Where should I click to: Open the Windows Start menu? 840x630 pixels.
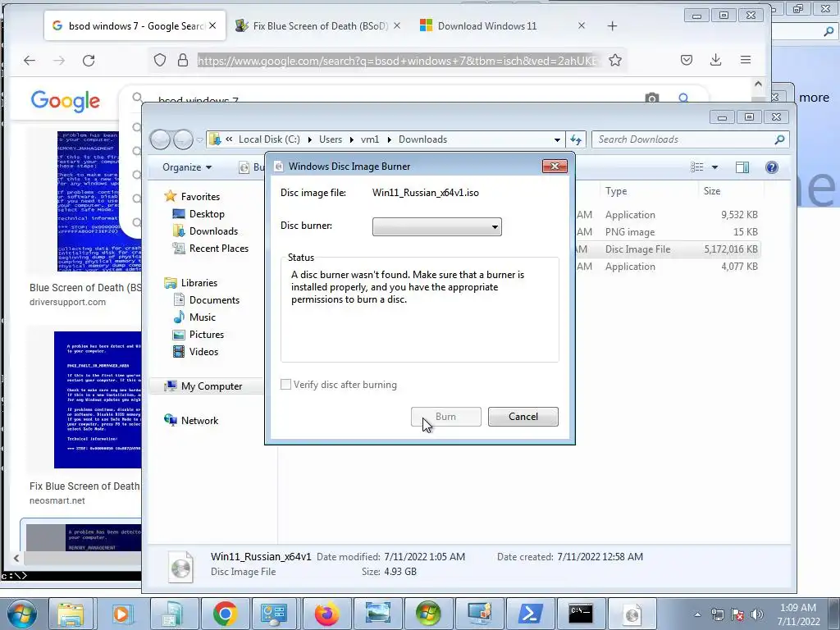click(x=22, y=614)
